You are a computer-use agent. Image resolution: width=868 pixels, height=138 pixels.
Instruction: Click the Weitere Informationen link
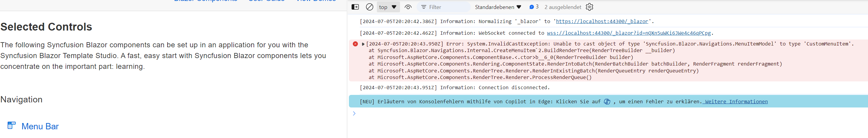click(x=736, y=102)
